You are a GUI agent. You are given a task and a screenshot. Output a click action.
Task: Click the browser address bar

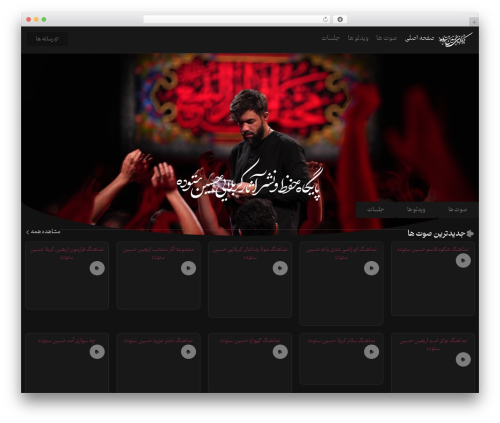pyautogui.click(x=237, y=20)
